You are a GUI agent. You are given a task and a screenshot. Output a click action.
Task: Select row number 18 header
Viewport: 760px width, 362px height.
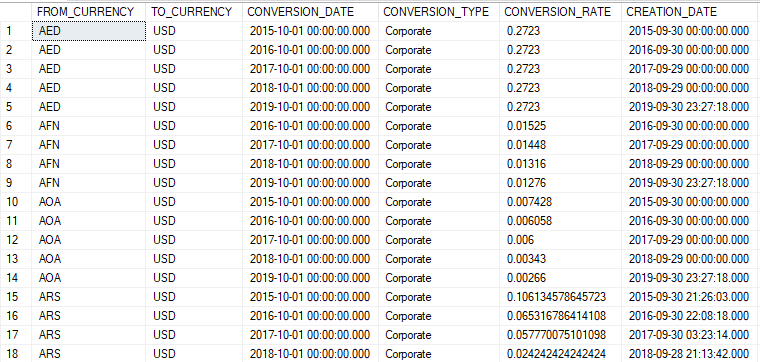click(16, 354)
